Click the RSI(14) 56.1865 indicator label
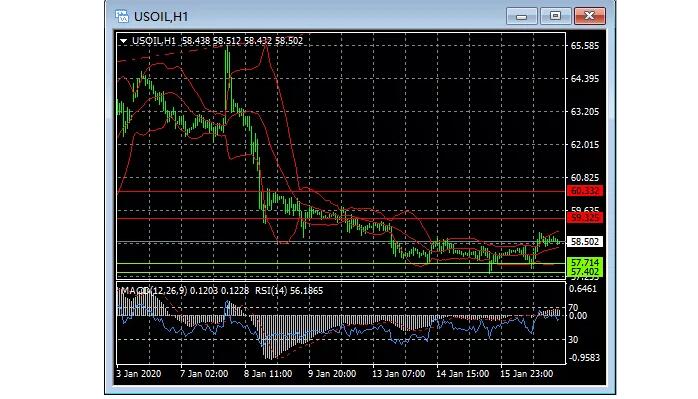The width and height of the screenshot is (698, 399). (x=289, y=291)
